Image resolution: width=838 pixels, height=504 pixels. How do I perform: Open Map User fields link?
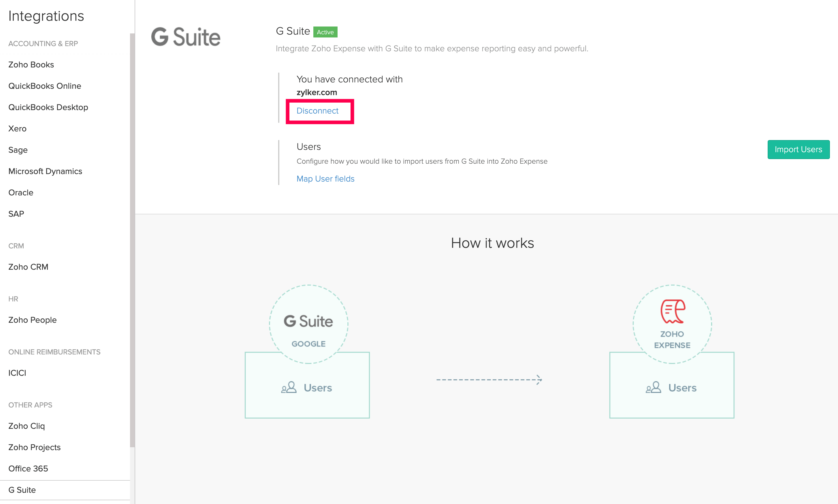point(325,179)
